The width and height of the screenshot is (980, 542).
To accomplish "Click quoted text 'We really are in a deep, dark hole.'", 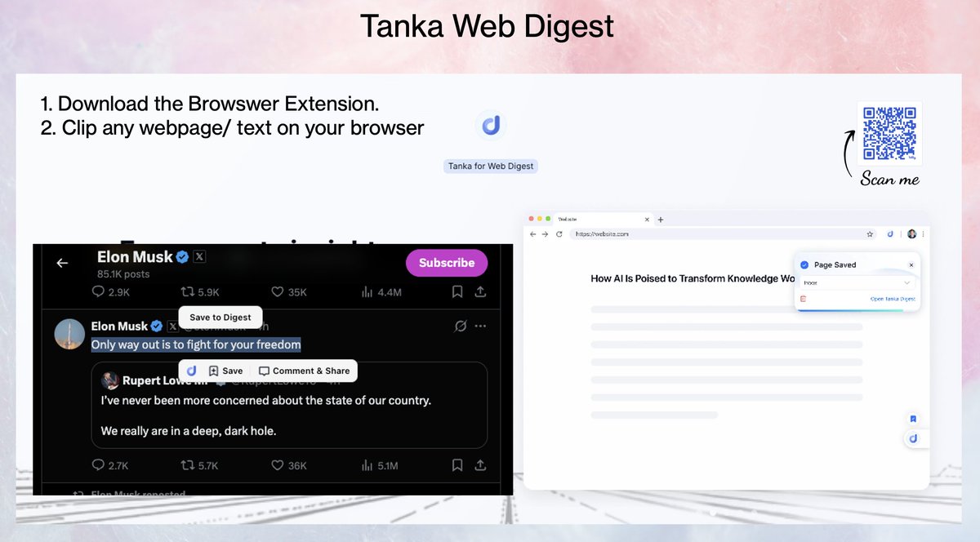I will point(189,430).
